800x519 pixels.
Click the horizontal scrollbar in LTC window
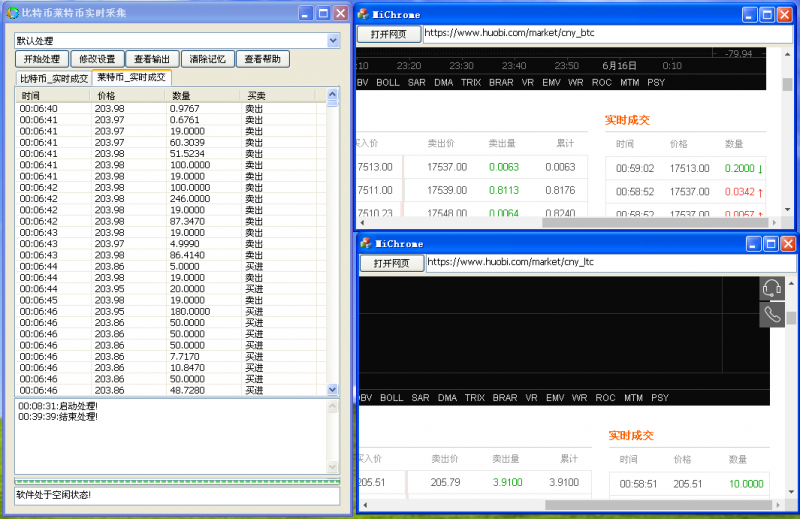pyautogui.click(x=659, y=505)
